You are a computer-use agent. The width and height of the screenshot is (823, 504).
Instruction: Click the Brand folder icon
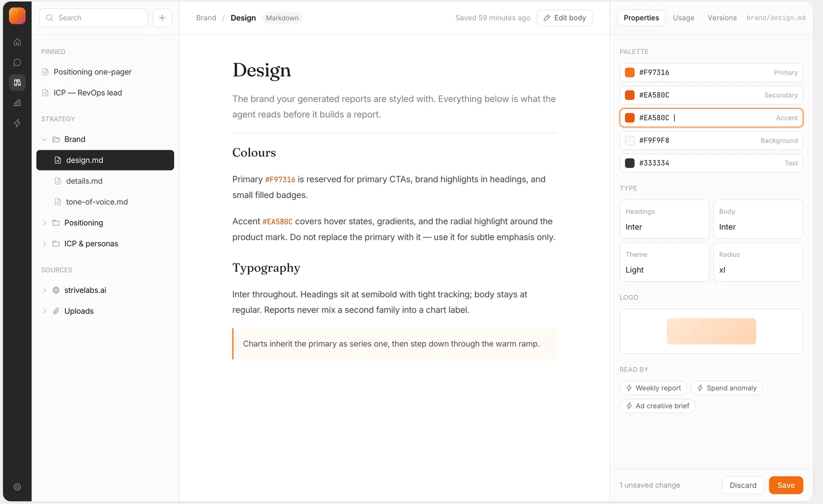56,139
